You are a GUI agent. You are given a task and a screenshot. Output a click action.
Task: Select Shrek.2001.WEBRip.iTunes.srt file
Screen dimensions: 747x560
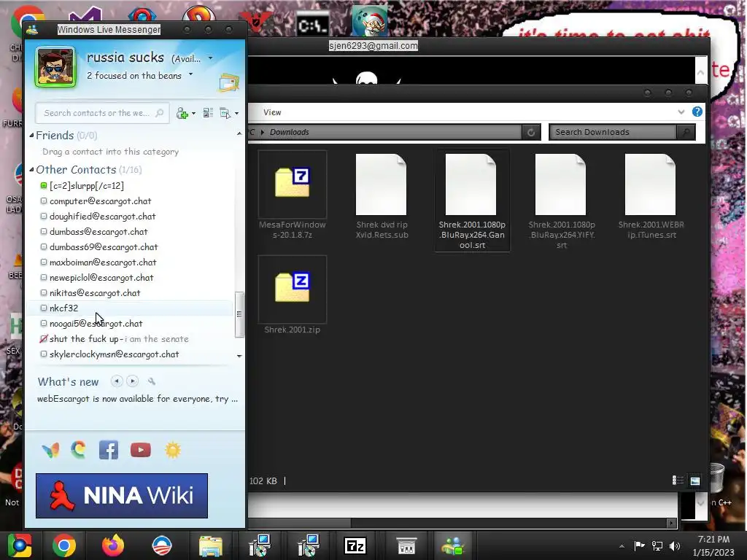coord(651,195)
